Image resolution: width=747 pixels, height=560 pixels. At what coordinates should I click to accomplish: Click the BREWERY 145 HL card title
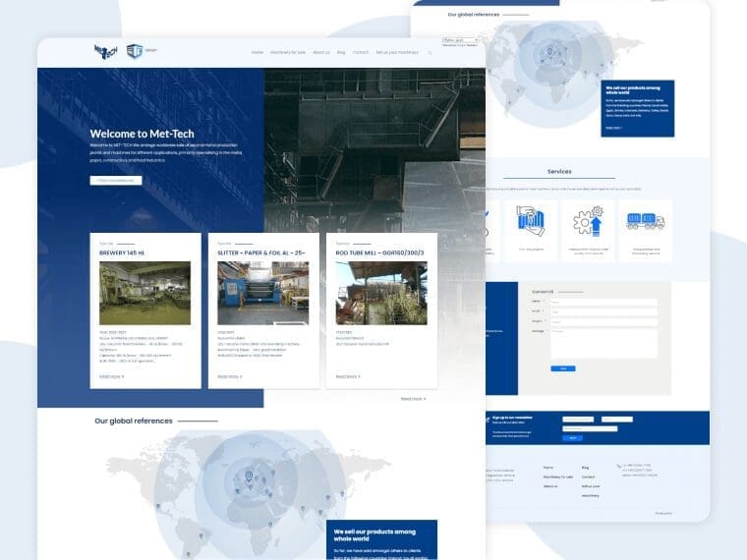click(x=122, y=252)
